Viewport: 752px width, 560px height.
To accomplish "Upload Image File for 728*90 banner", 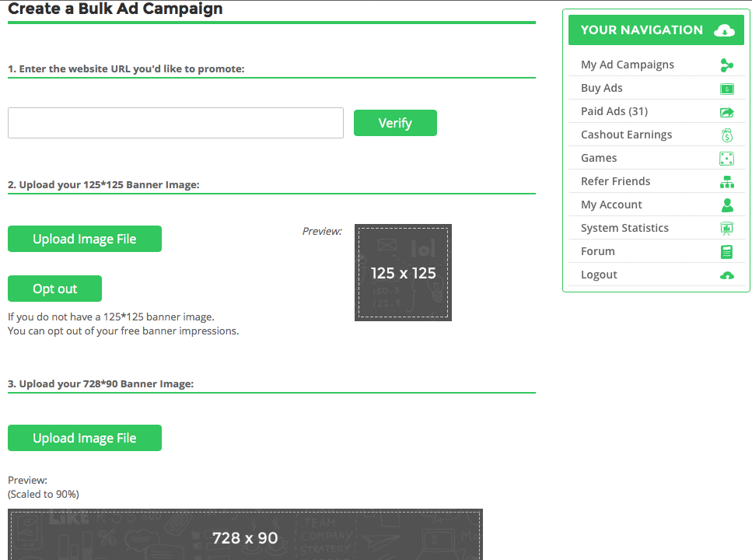I will pos(85,438).
